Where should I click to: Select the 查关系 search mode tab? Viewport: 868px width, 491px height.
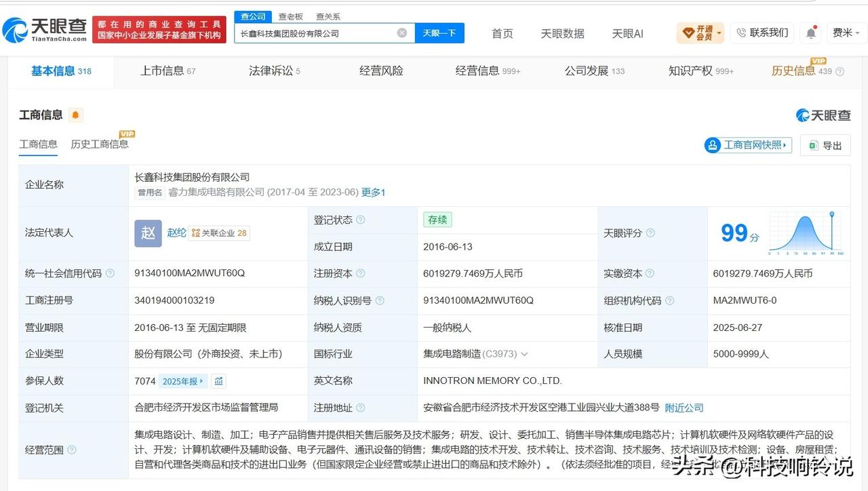(x=328, y=16)
